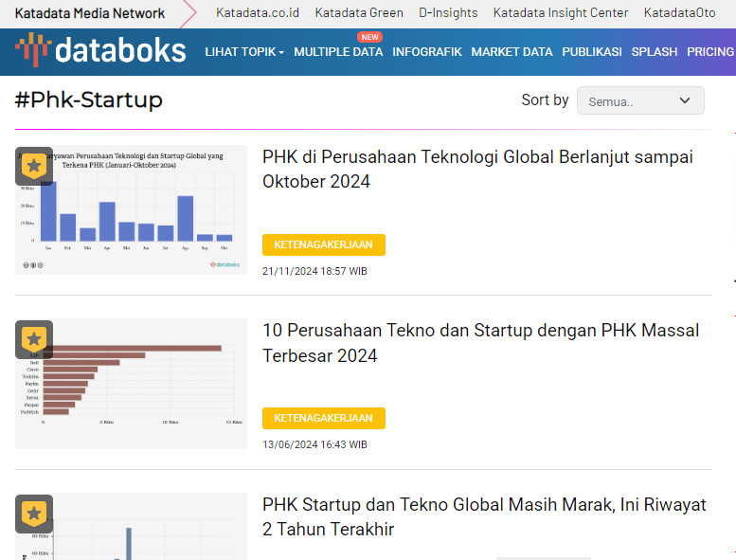This screenshot has height=560, width=736.
Task: Click star badge on second article thumbnail
Action: click(34, 339)
